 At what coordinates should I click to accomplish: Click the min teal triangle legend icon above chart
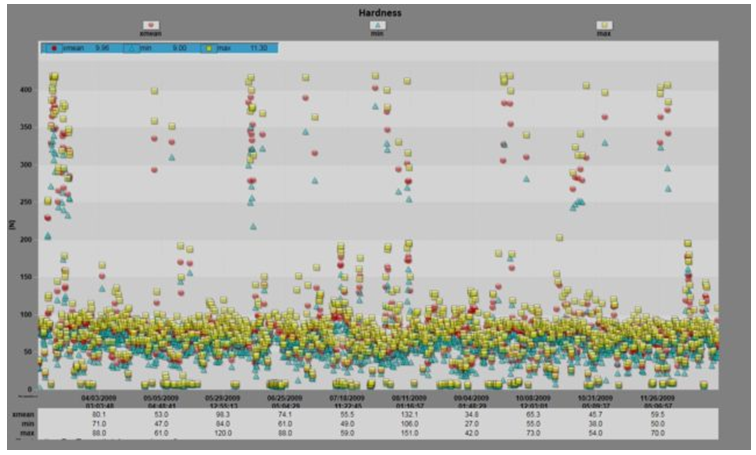point(377,25)
